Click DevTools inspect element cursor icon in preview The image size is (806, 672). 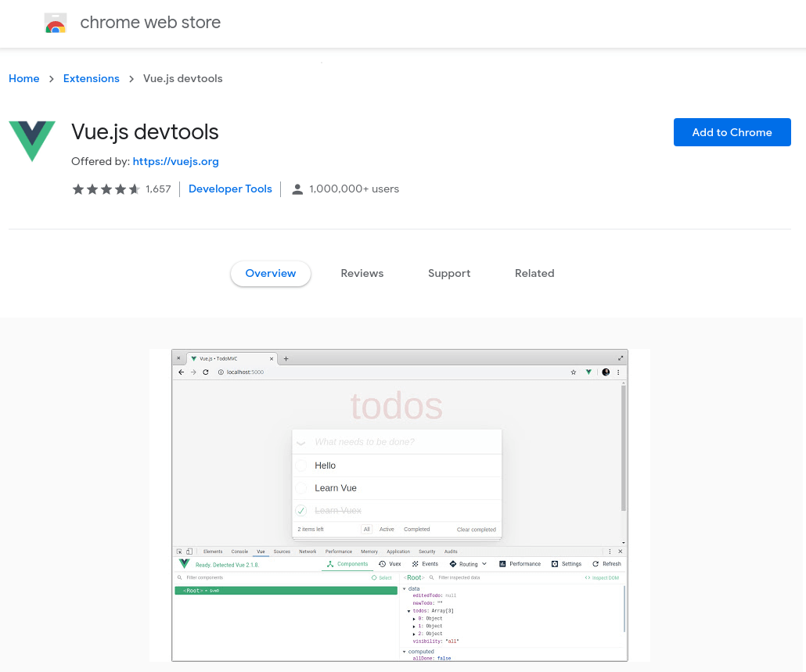(x=179, y=552)
